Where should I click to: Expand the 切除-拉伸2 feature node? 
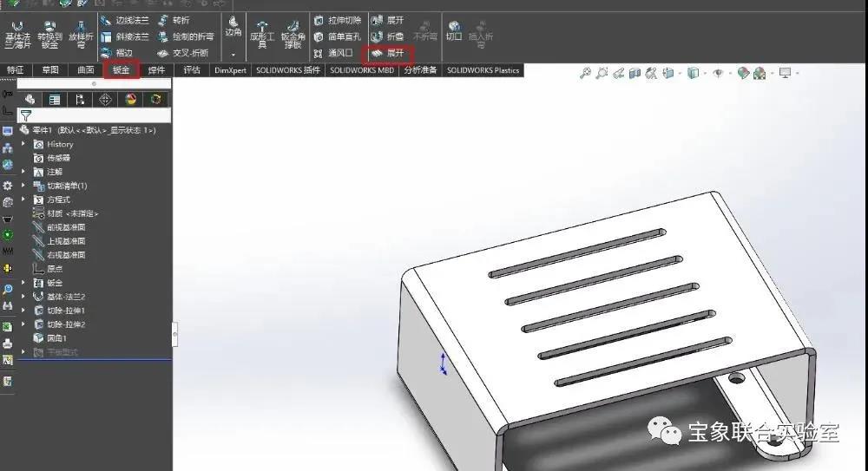pyautogui.click(x=23, y=324)
